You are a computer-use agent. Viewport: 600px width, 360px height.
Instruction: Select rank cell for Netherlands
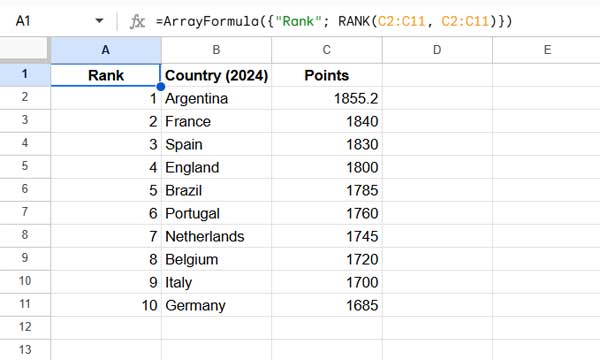click(106, 236)
